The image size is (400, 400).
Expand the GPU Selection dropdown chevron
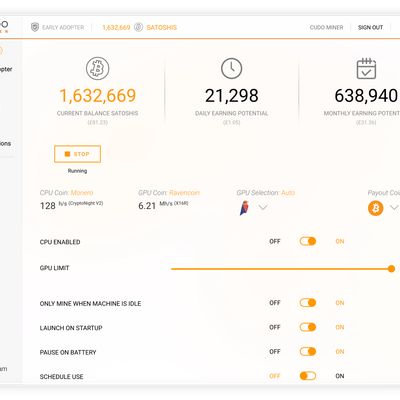click(263, 208)
